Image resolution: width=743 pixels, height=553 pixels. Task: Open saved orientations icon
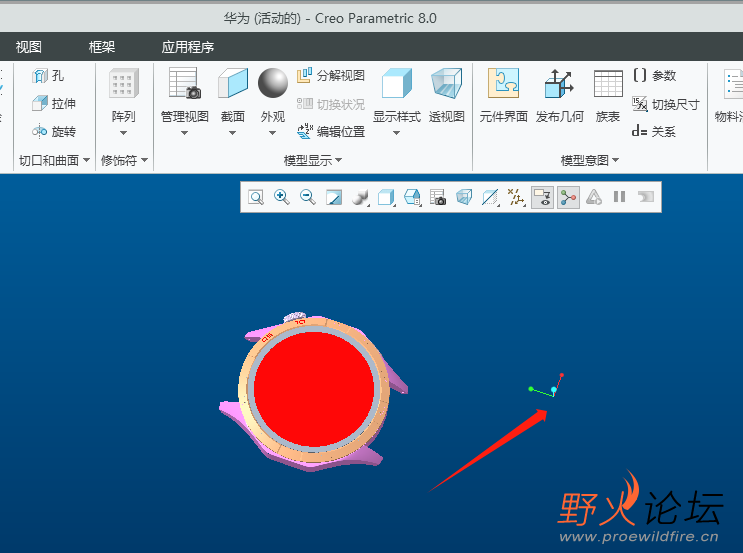click(413, 197)
